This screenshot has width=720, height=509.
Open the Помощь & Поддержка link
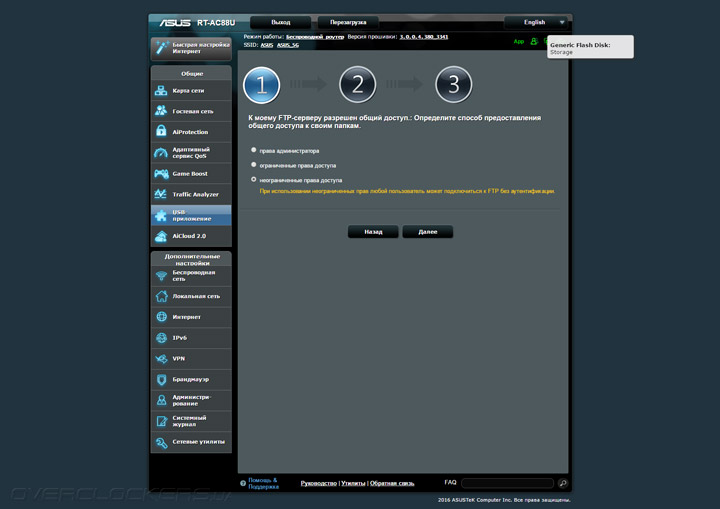tap(264, 483)
